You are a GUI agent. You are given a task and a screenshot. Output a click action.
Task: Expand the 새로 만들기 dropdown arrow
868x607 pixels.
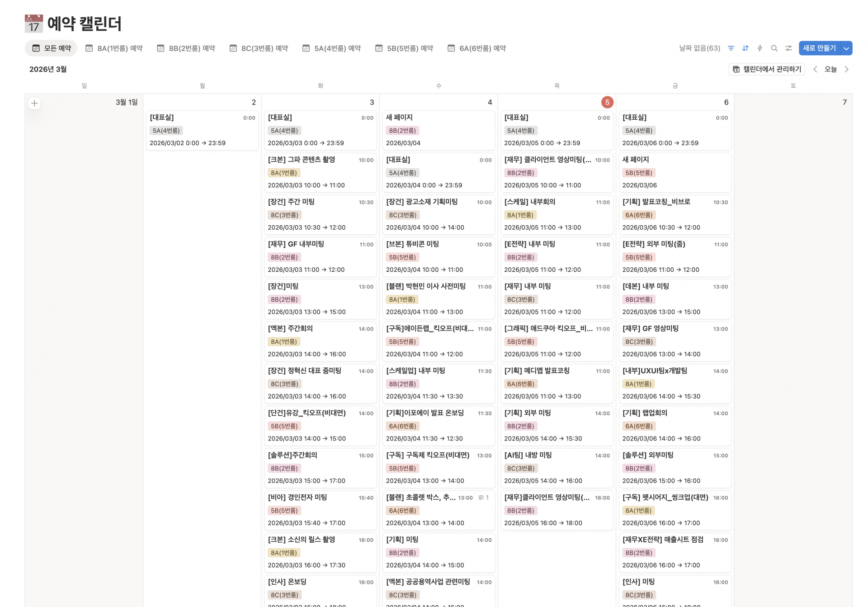pos(846,48)
